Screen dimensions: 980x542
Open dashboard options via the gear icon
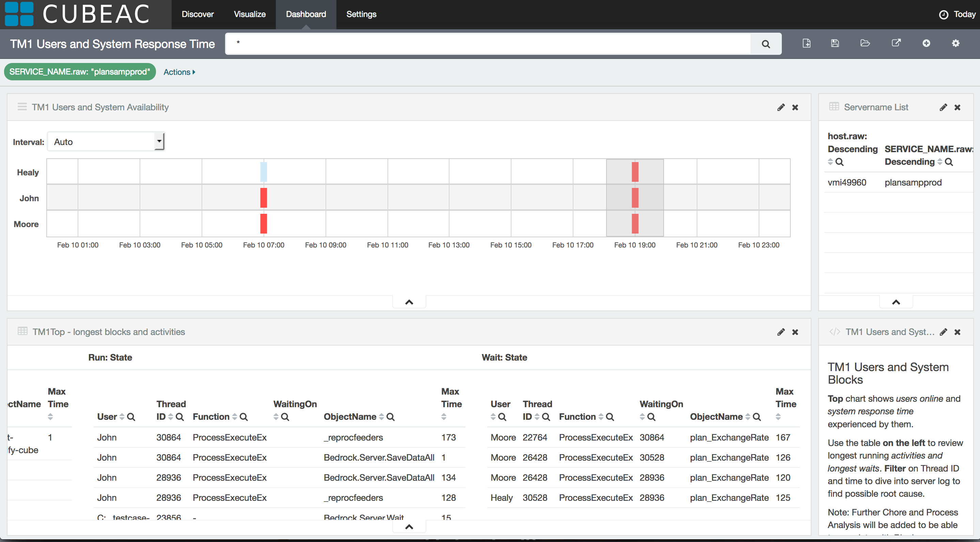coord(955,43)
